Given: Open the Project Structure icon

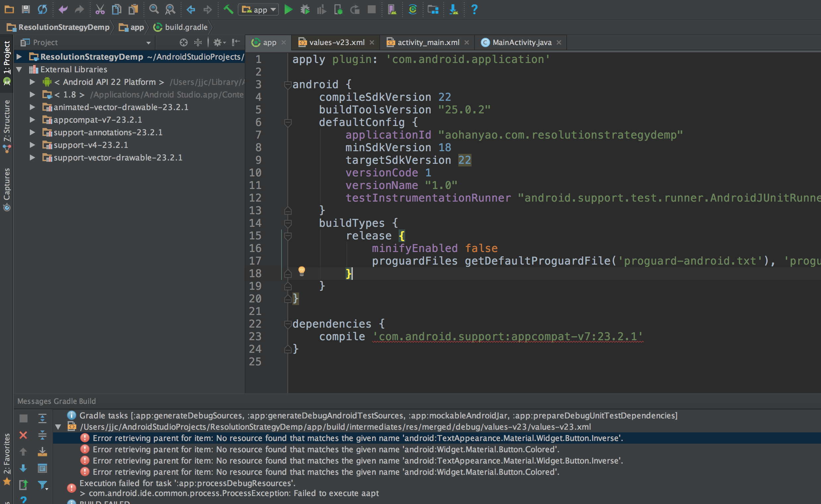Looking at the screenshot, I should click(x=433, y=9).
